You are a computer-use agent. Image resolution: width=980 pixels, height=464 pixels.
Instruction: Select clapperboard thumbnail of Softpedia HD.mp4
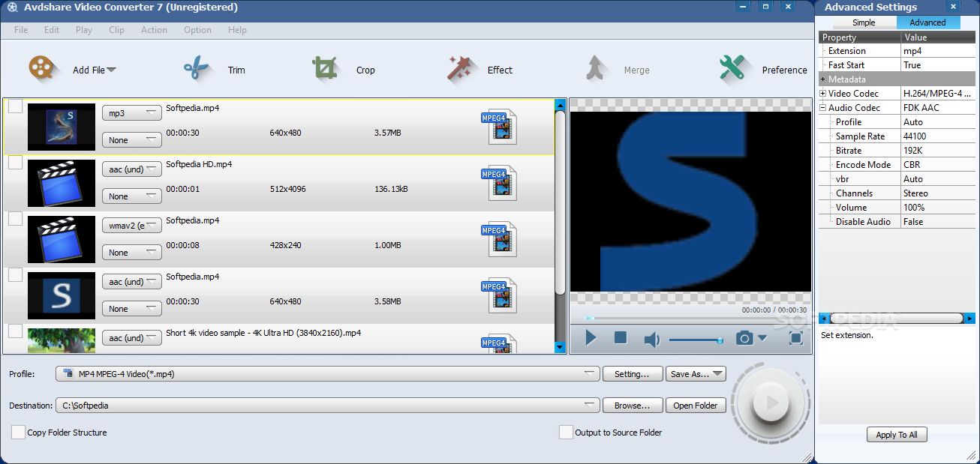coord(62,183)
